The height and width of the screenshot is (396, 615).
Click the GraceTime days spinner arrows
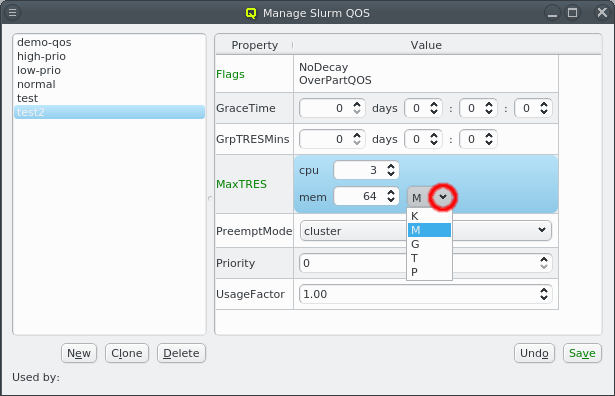tap(357, 108)
